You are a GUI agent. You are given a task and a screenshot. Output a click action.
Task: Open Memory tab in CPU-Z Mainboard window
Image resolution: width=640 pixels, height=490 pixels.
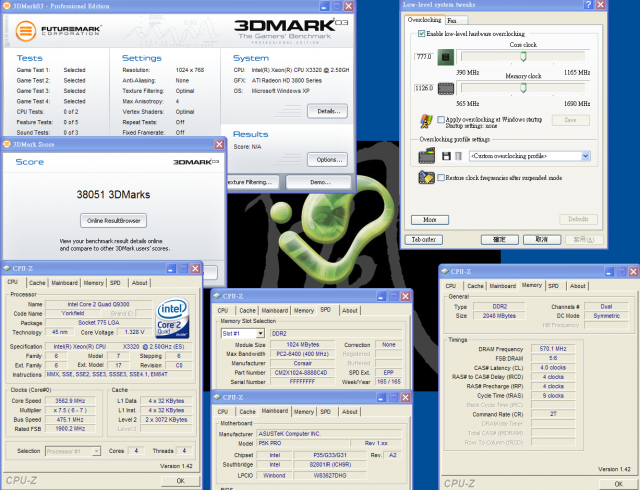[304, 412]
